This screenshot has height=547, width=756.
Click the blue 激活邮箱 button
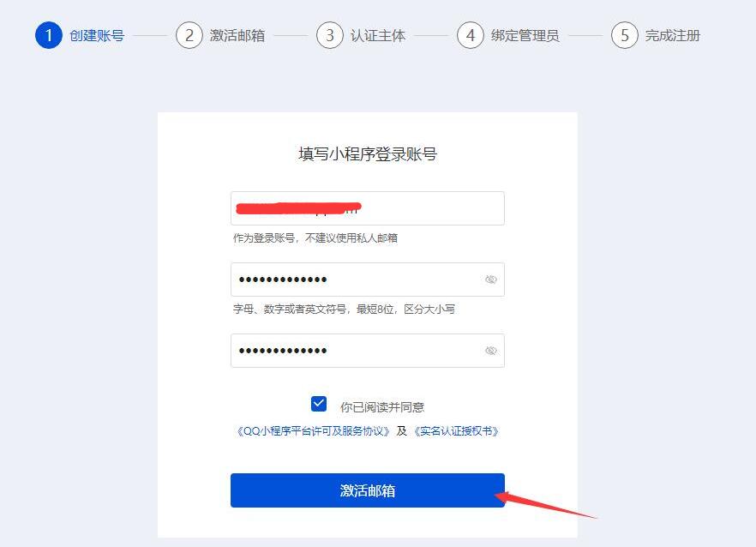coord(368,490)
